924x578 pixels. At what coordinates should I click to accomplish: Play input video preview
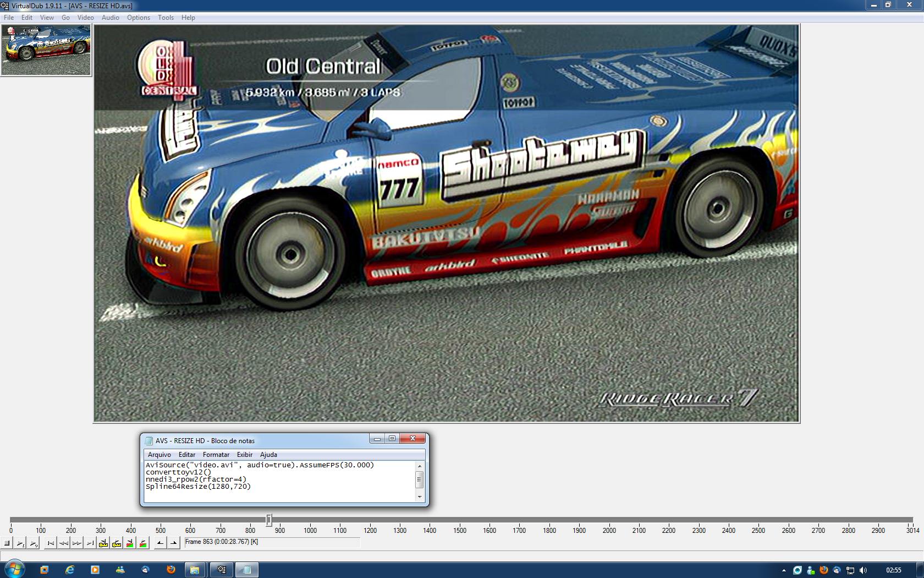pos(20,543)
